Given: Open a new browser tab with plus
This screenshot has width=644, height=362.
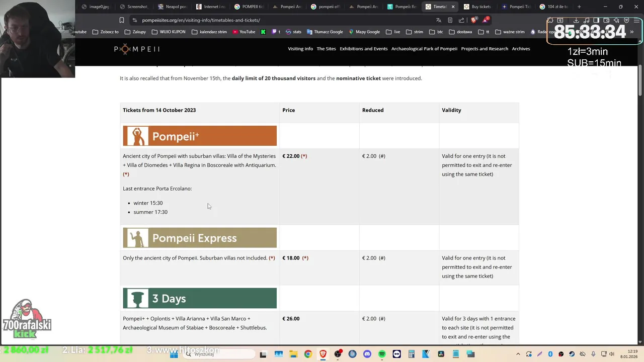Looking at the screenshot, I should pos(579,7).
